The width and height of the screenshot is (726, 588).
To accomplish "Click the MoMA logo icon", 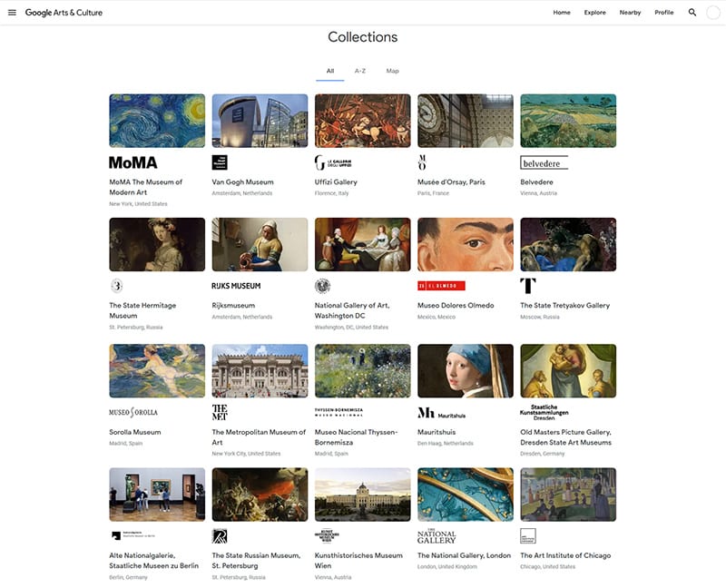I will click(132, 162).
